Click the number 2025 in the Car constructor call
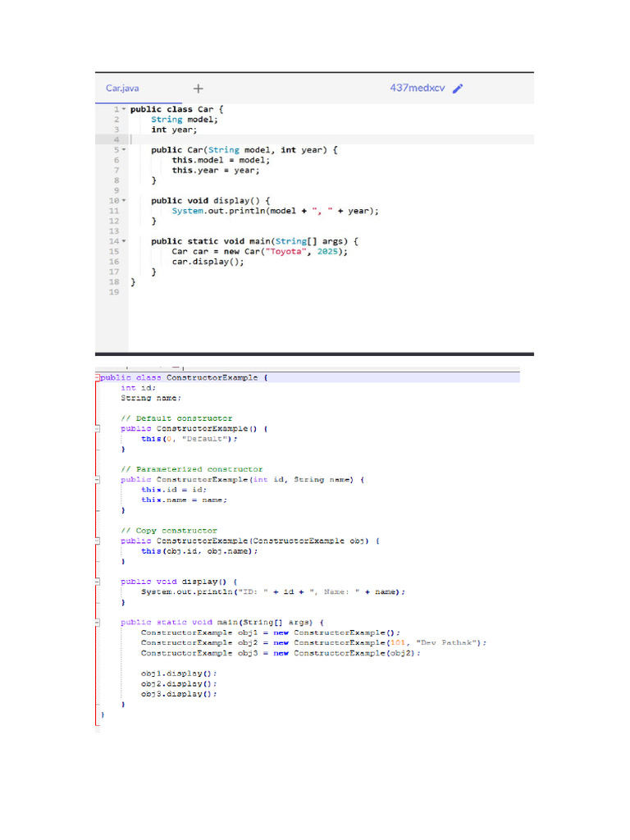Image resolution: width=630 pixels, height=840 pixels. tap(327, 252)
